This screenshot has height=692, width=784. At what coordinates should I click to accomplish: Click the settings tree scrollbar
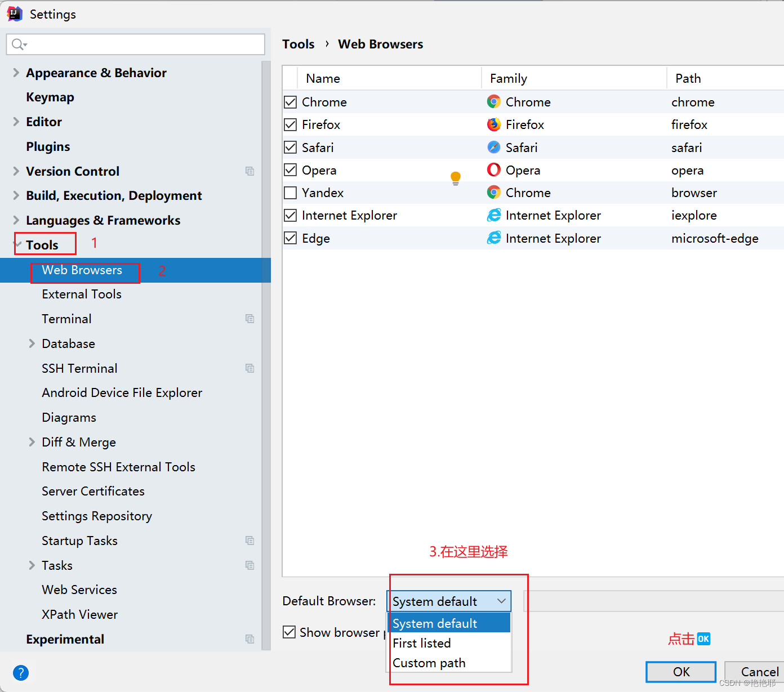(x=266, y=356)
